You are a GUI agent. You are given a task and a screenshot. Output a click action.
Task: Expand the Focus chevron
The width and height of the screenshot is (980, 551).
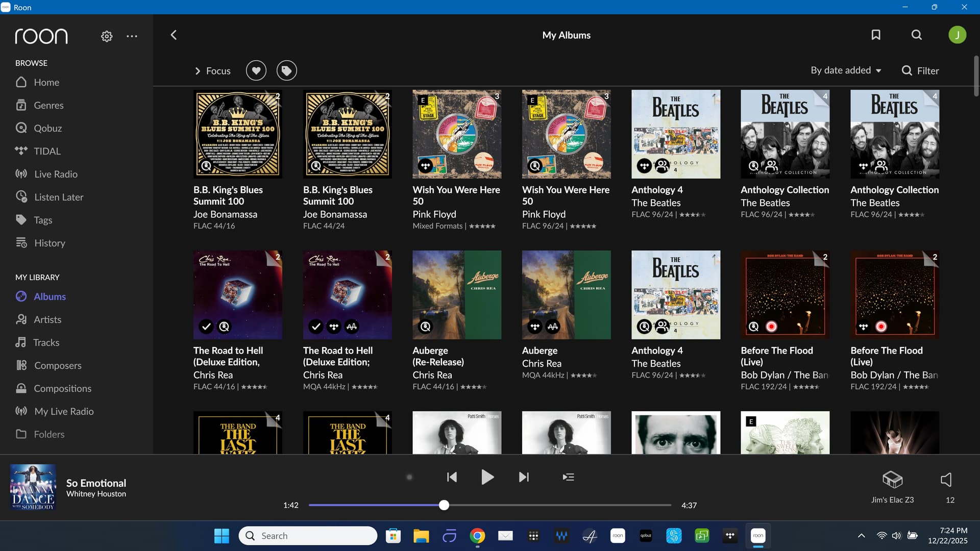198,71
